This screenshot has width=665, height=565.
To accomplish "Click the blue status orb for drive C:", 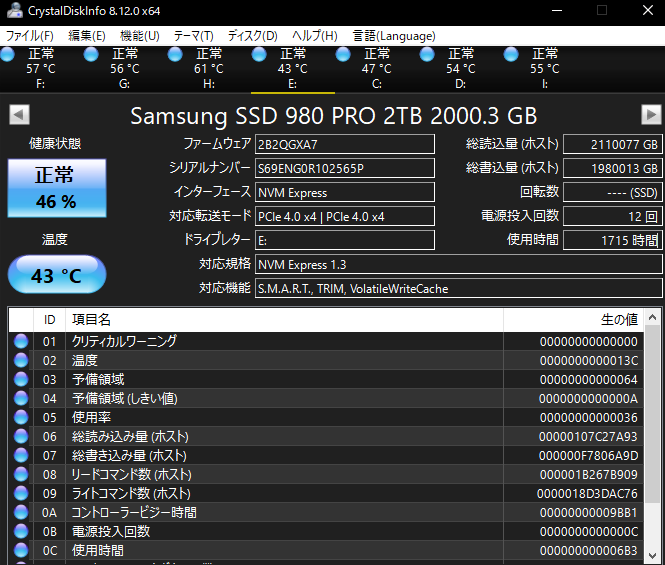I will [x=343, y=54].
